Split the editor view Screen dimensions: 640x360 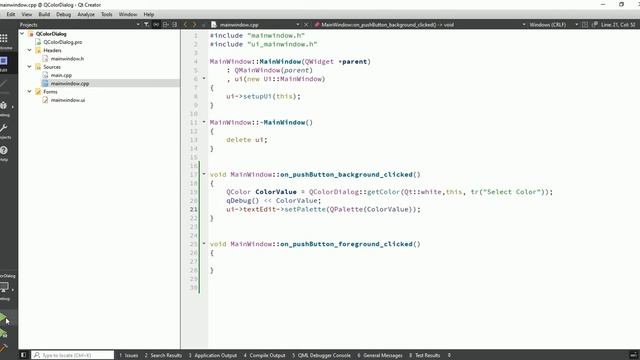click(585, 24)
